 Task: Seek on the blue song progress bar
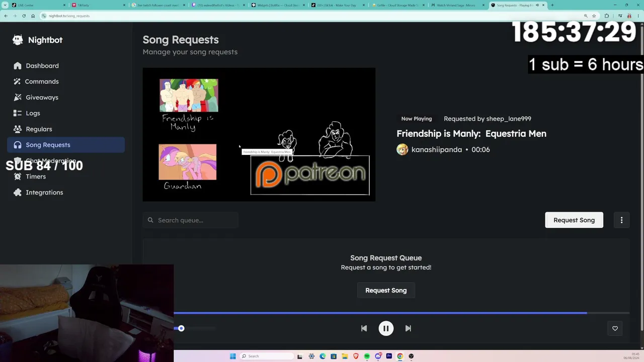click(401, 313)
